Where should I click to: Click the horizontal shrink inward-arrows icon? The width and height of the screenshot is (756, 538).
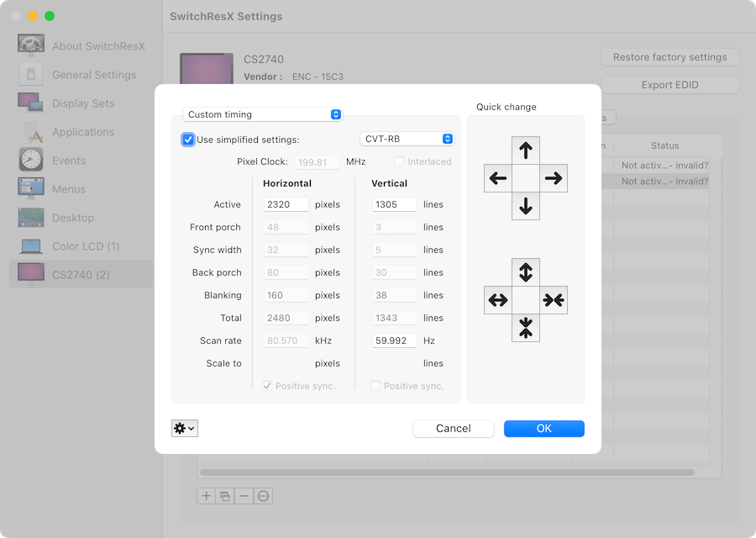pyautogui.click(x=553, y=300)
